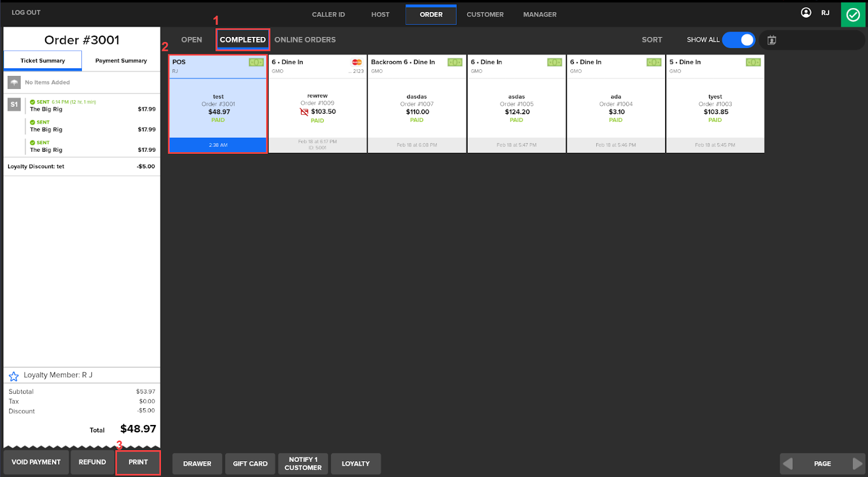Screen dimensions: 868x477
Task: Go to next page with right arrow
Action: (x=857, y=463)
